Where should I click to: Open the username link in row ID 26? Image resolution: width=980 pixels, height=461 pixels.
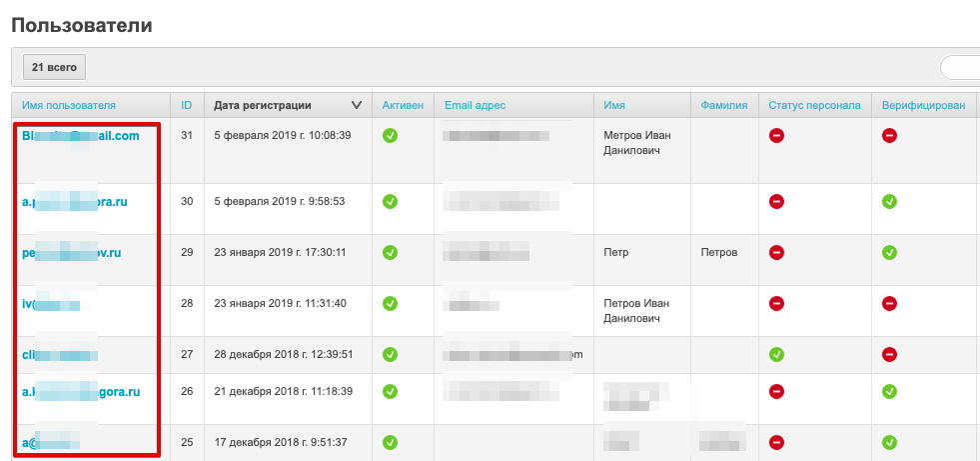pyautogui.click(x=81, y=392)
